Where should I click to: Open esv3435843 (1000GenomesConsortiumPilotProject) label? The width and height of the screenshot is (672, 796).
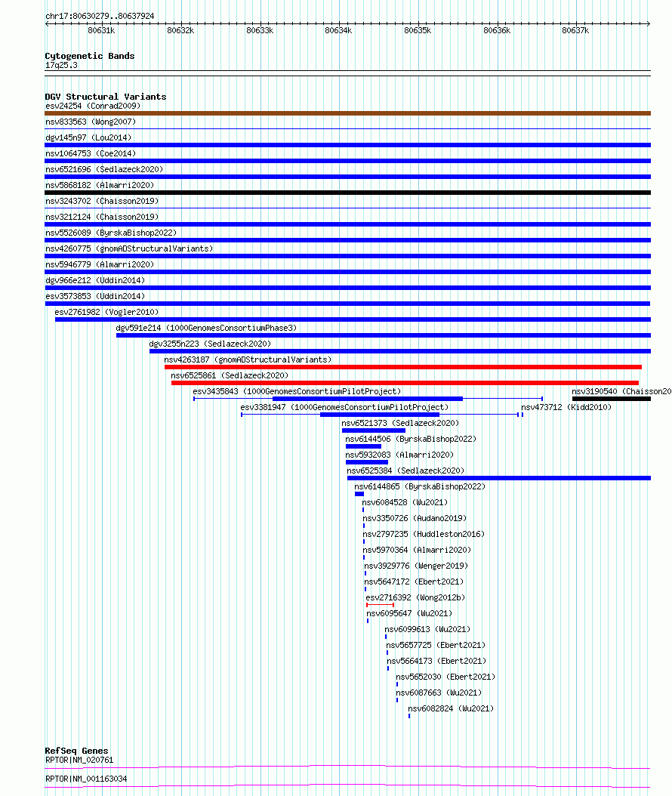tap(297, 391)
